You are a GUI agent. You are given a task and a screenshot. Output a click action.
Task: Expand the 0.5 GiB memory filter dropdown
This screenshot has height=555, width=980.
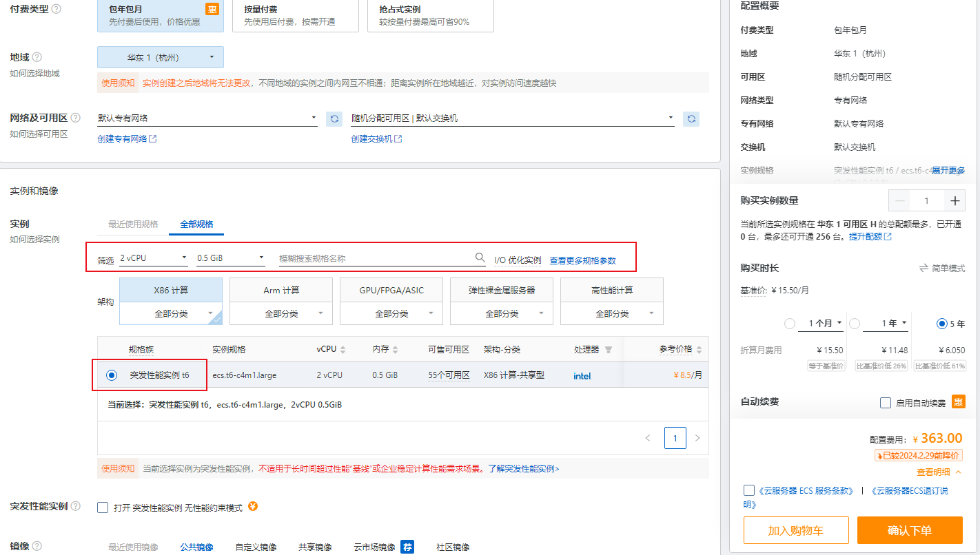tap(231, 259)
